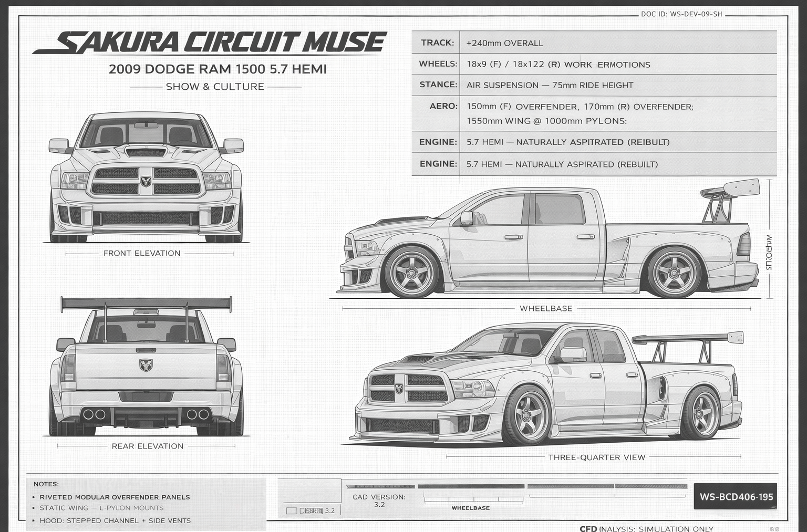Select the 'REAR ELEVATION' caption

point(148,446)
